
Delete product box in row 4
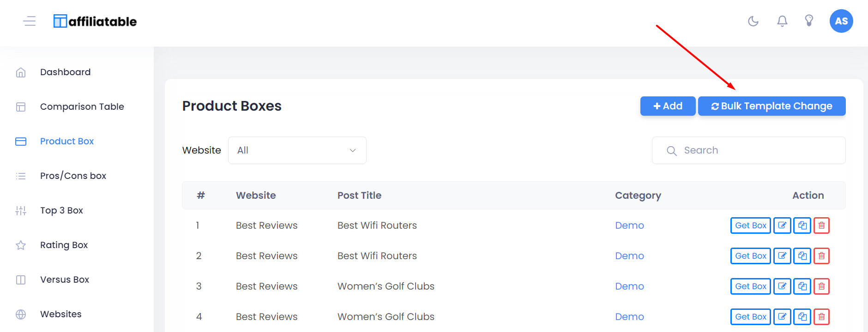click(x=821, y=317)
